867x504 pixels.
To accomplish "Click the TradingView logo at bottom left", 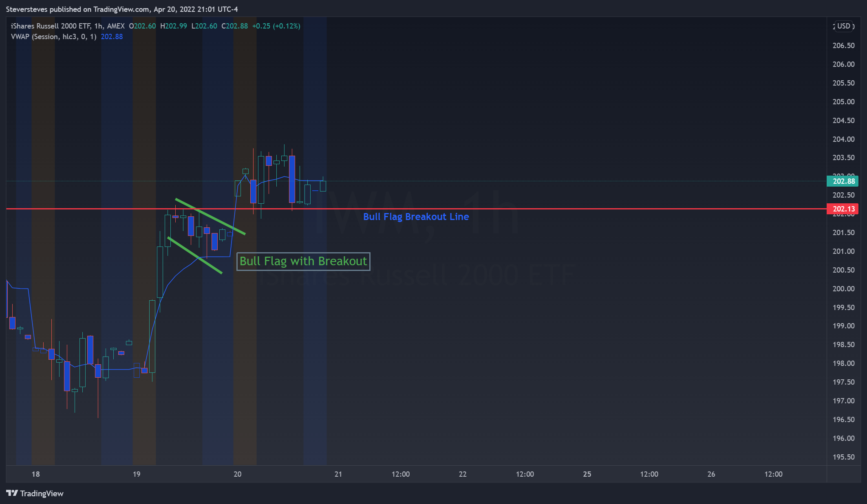I will coord(35,493).
